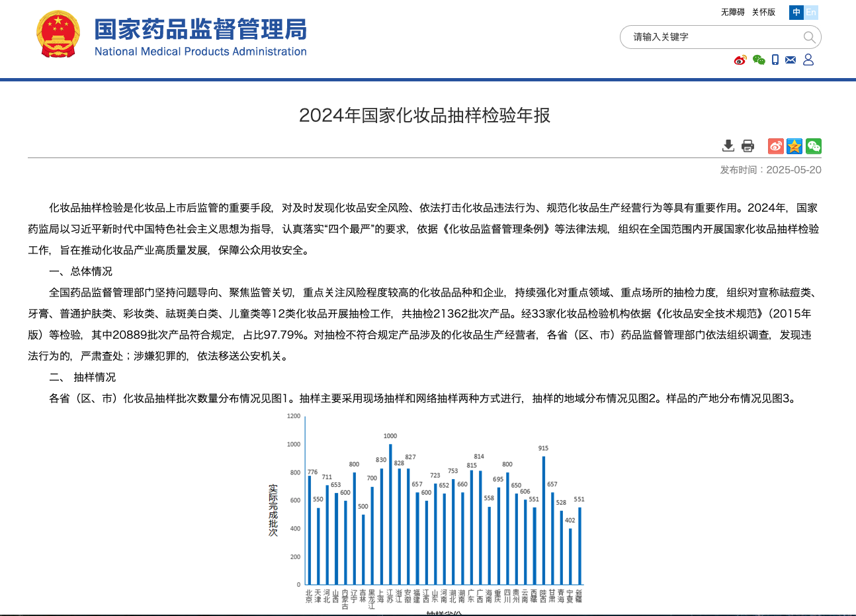The image size is (856, 616).
Task: Switch language to 中 (Chinese)
Action: point(796,12)
